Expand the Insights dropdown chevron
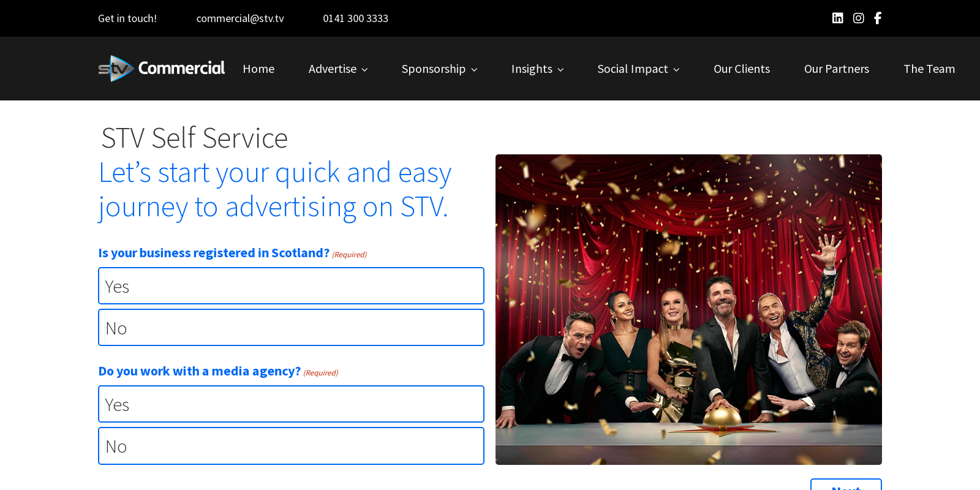The width and height of the screenshot is (980, 490). coord(560,70)
